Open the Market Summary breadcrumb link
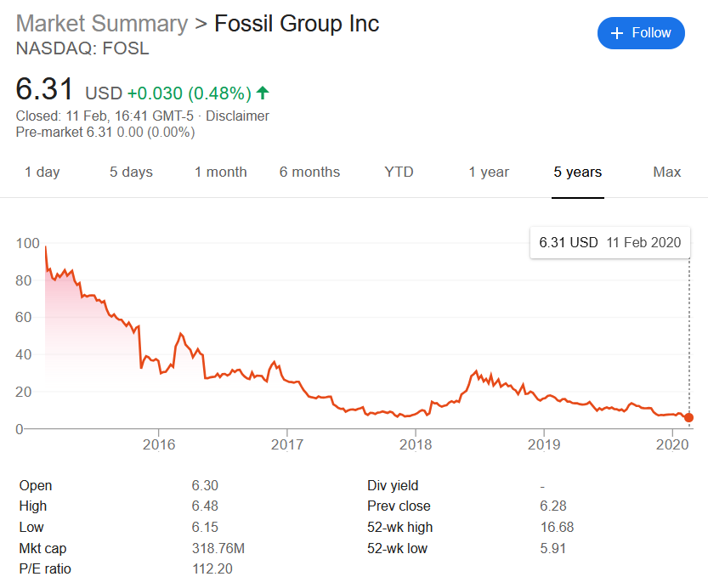Image resolution: width=708 pixels, height=588 pixels. [x=102, y=24]
